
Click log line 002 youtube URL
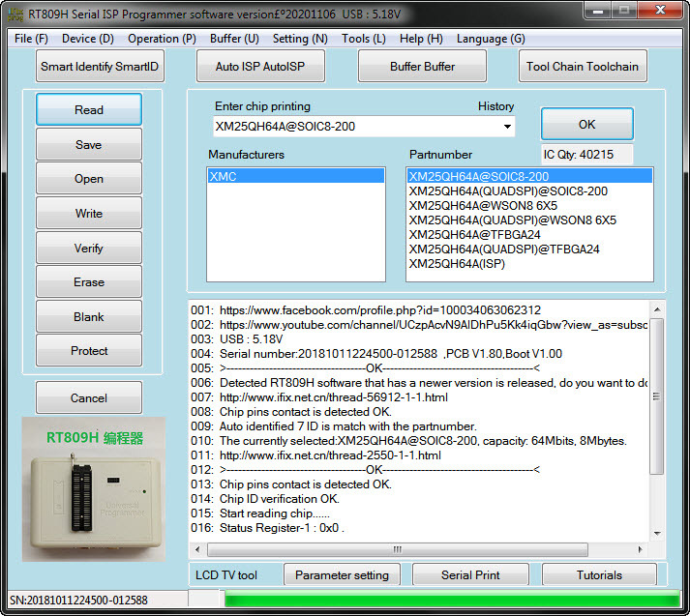click(434, 325)
